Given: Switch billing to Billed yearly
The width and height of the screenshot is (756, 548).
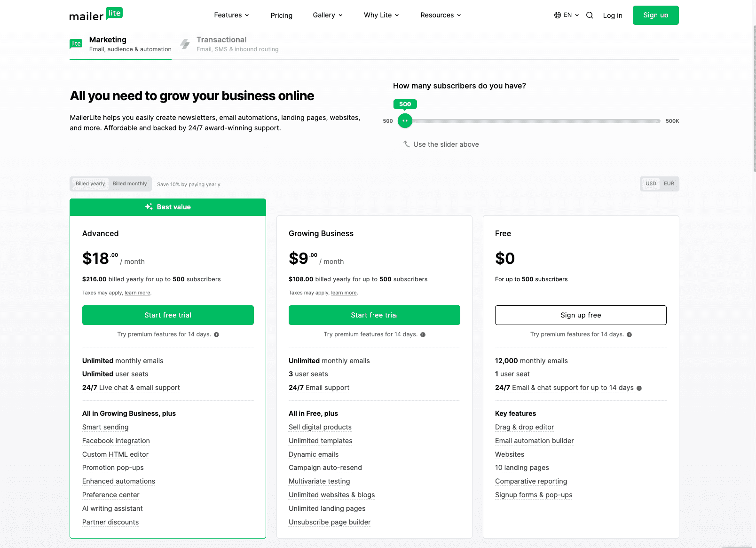Looking at the screenshot, I should (x=90, y=184).
